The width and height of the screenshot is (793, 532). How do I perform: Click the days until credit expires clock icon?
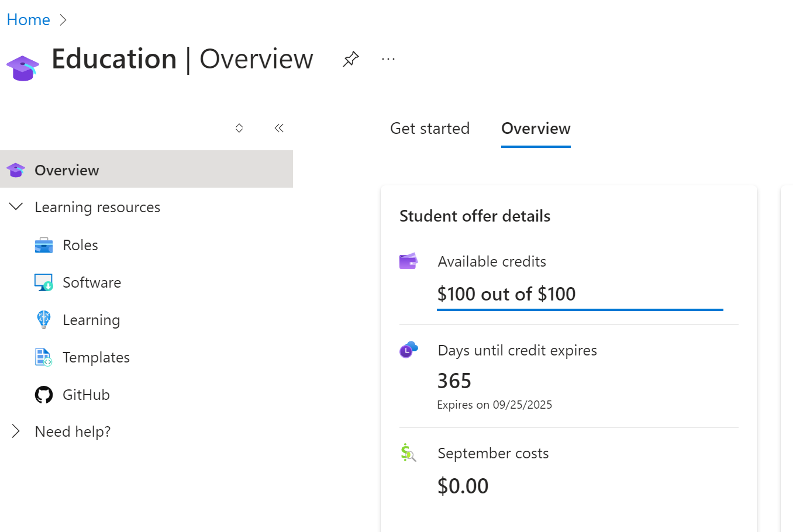coord(409,350)
